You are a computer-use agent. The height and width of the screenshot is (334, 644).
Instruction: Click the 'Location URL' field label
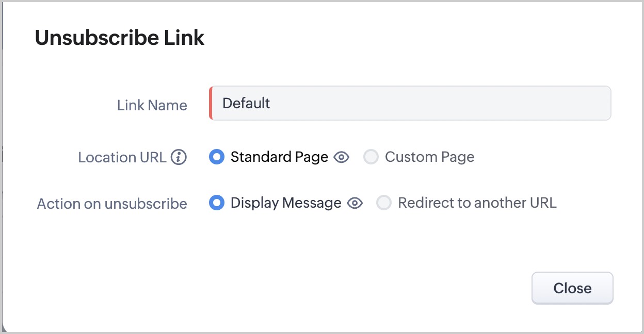(x=122, y=157)
